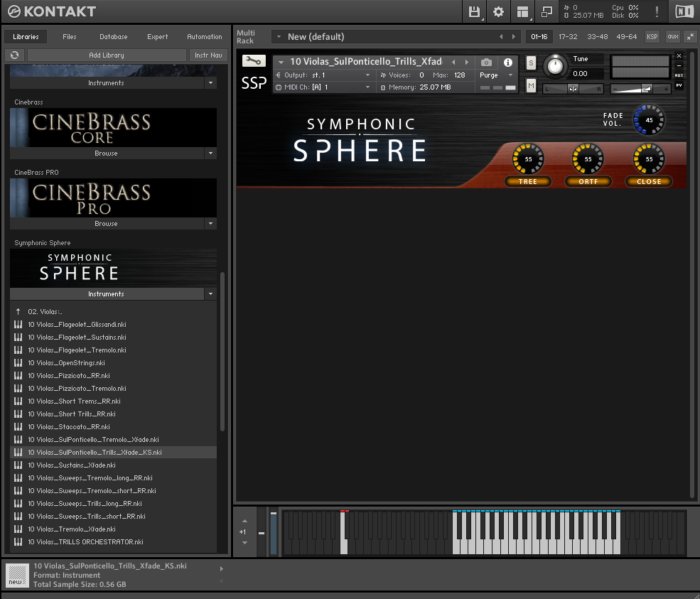Viewport: 700px width, 599px height.
Task: Click the minimized view window icon
Action: coord(546,11)
